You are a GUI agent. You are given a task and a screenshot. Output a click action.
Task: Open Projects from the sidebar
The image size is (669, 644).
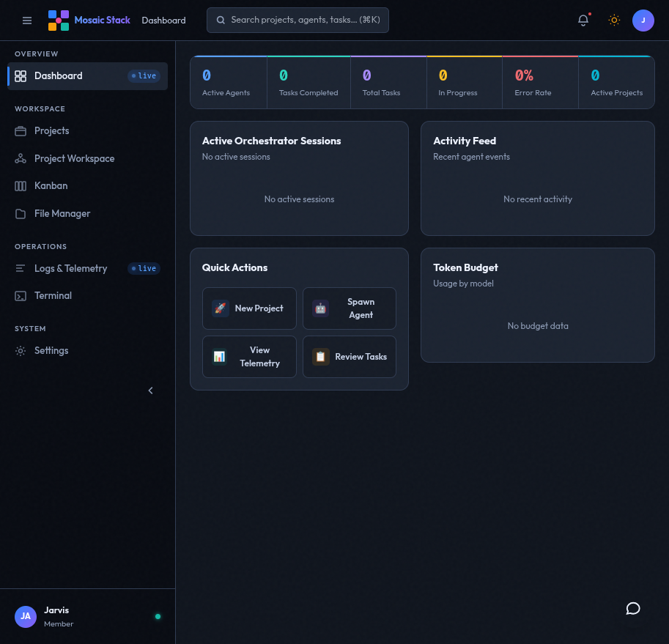(x=51, y=131)
